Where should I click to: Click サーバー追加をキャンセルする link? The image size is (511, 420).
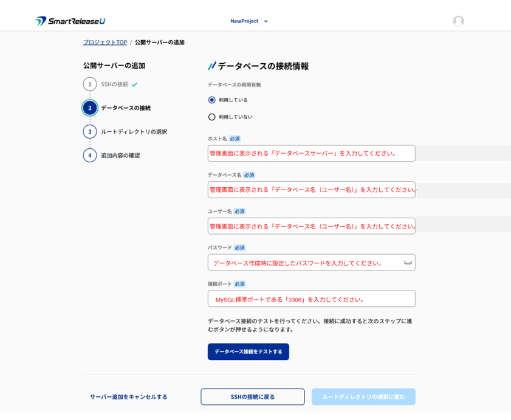pos(129,397)
